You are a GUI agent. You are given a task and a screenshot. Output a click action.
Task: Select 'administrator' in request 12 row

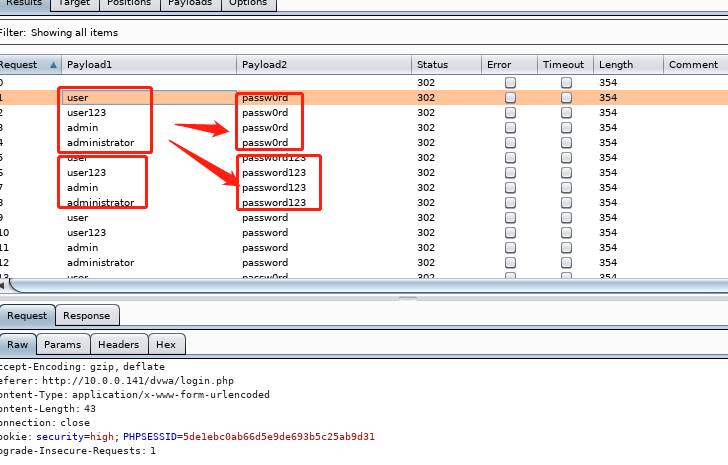coord(101,263)
